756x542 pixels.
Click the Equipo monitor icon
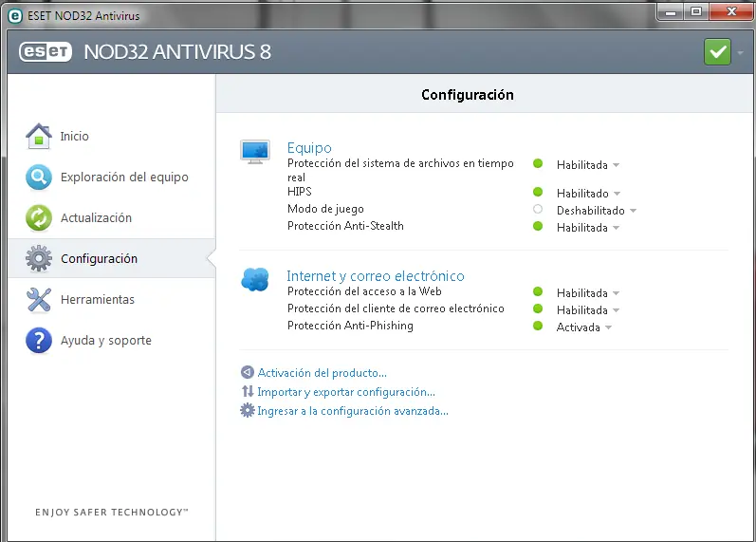coord(255,152)
